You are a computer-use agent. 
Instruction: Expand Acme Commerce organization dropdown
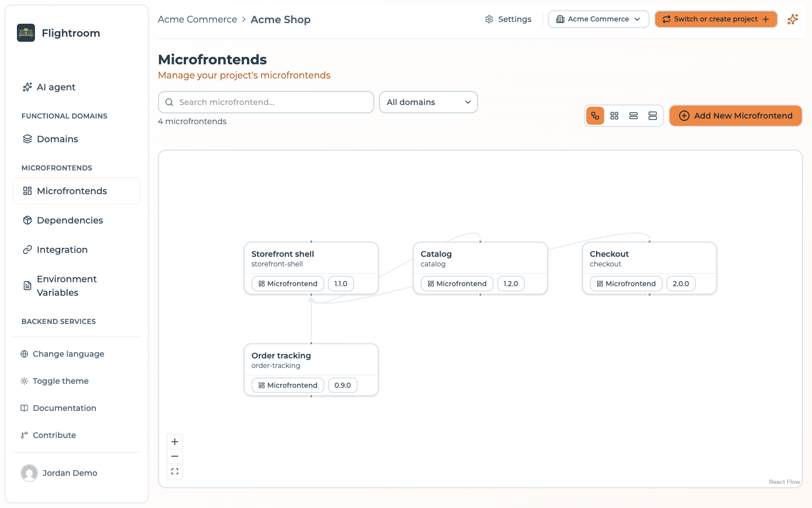tap(598, 19)
